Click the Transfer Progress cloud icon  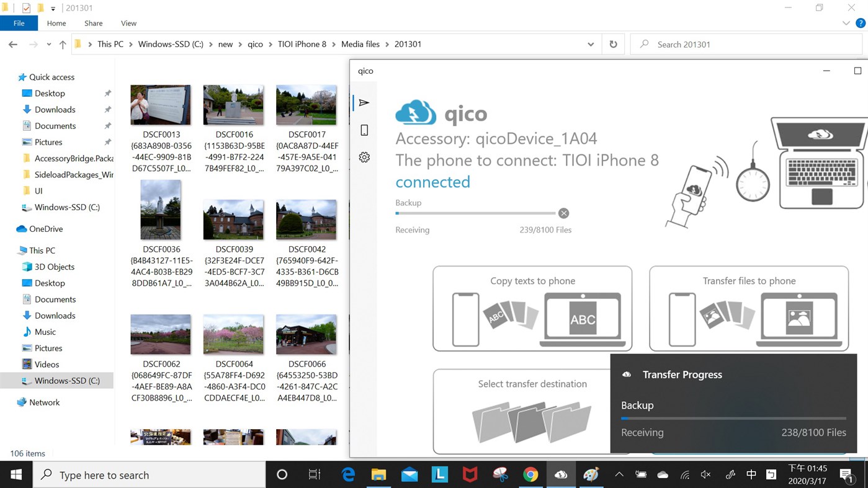[x=626, y=375]
